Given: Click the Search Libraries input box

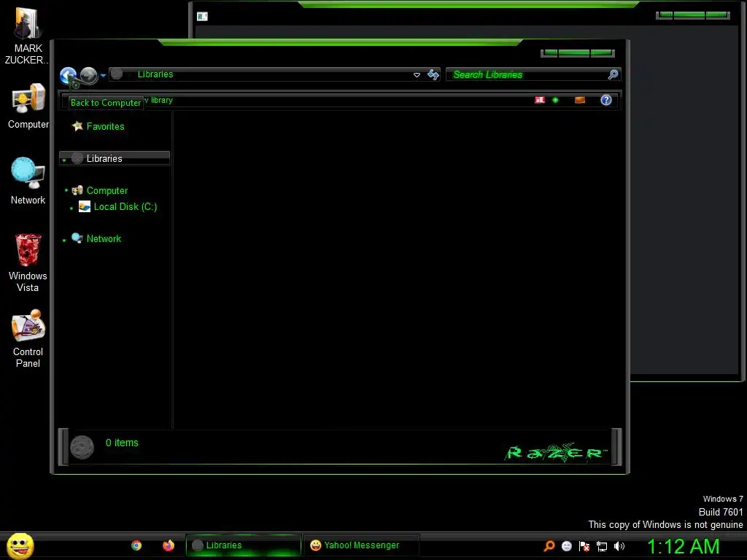Looking at the screenshot, I should (527, 74).
